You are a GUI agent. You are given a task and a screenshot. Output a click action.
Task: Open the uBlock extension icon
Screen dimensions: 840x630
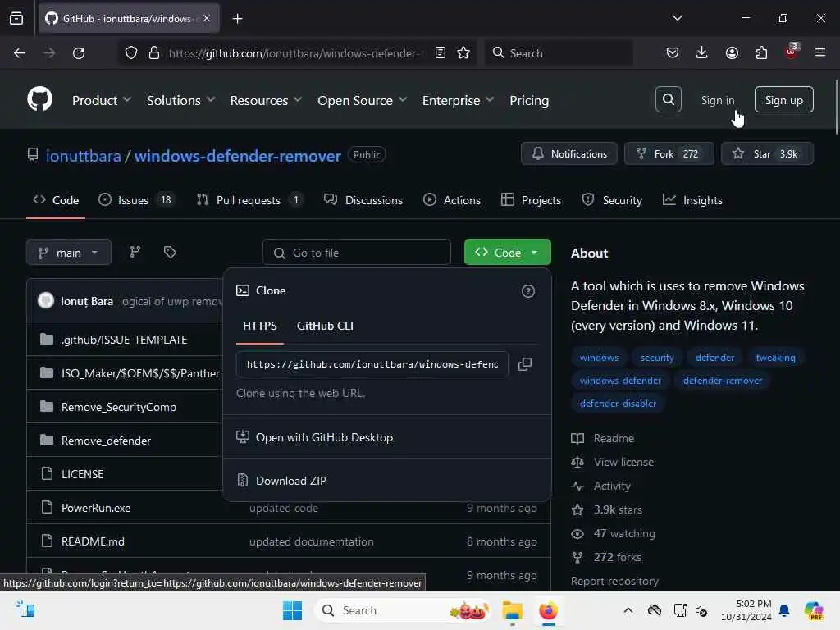pyautogui.click(x=792, y=52)
